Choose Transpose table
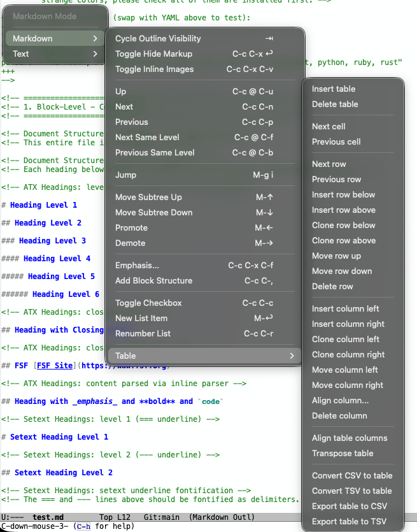Viewport: 417px width, 532px height. click(x=353, y=453)
